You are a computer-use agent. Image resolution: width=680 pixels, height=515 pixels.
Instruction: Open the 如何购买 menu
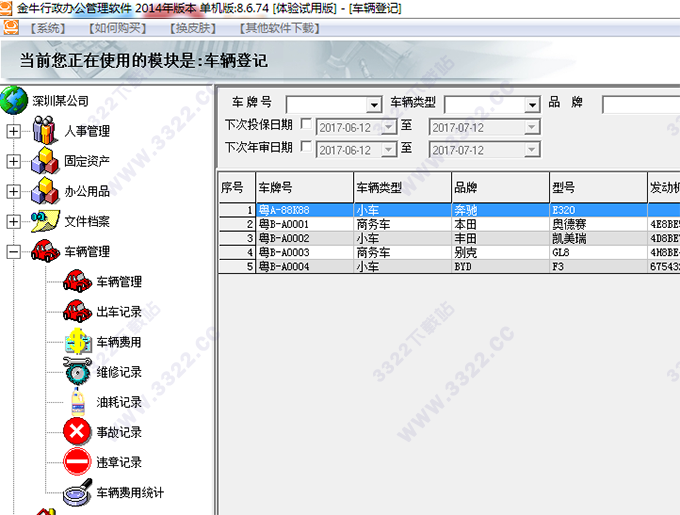click(x=118, y=28)
